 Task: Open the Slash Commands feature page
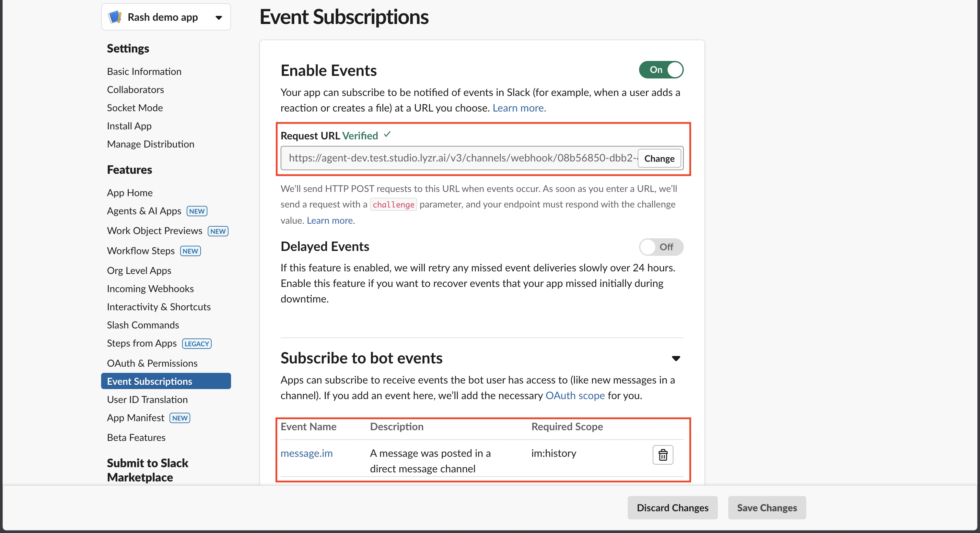coord(143,325)
